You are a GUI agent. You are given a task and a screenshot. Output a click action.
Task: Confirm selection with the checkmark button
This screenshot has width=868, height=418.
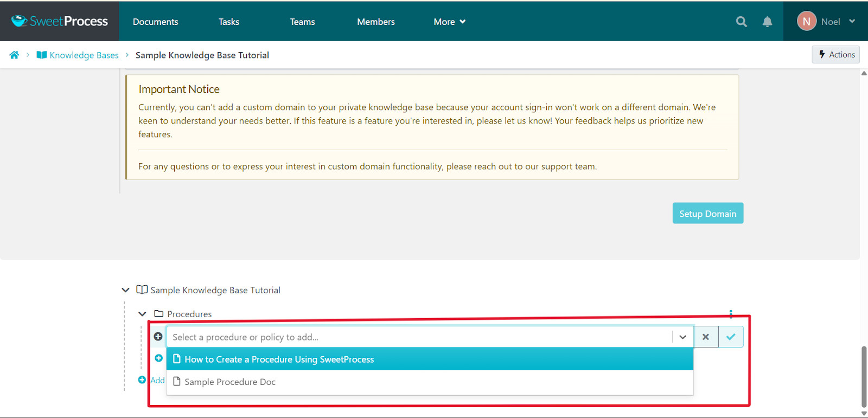[x=731, y=337]
